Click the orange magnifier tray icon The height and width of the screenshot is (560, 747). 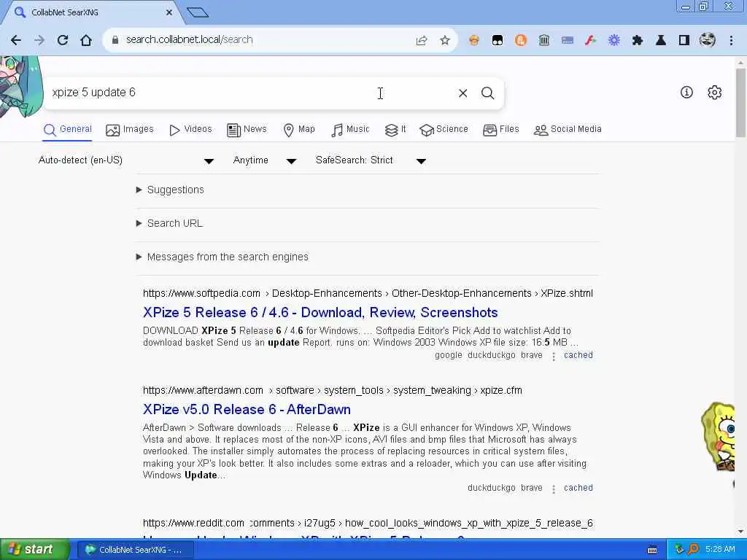pos(693,550)
